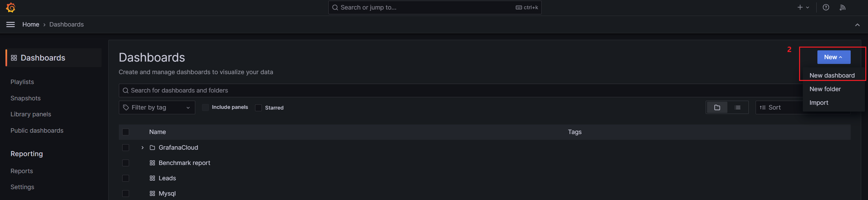Image resolution: width=868 pixels, height=200 pixels.
Task: Go to Library panels in sidebar
Action: point(31,114)
